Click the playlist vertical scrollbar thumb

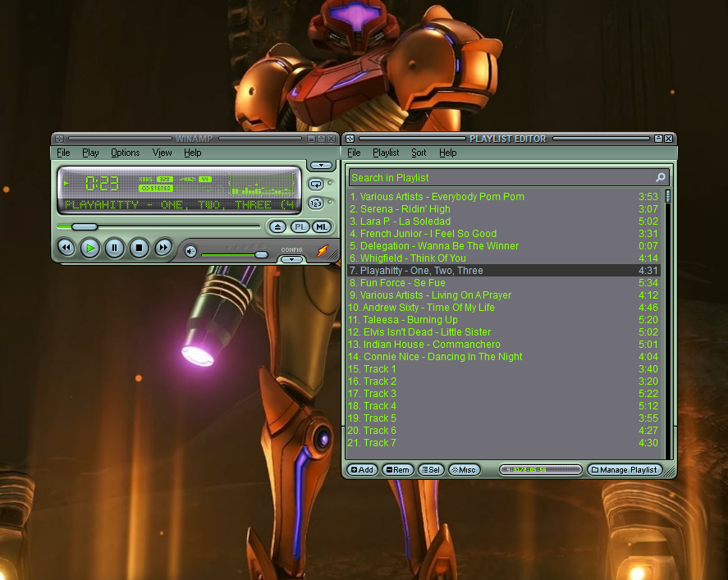pos(668,196)
